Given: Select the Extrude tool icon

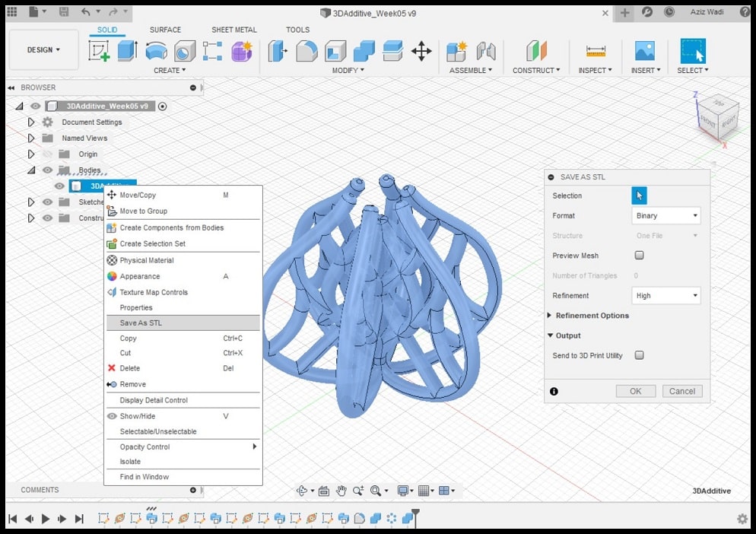Looking at the screenshot, I should click(x=127, y=51).
